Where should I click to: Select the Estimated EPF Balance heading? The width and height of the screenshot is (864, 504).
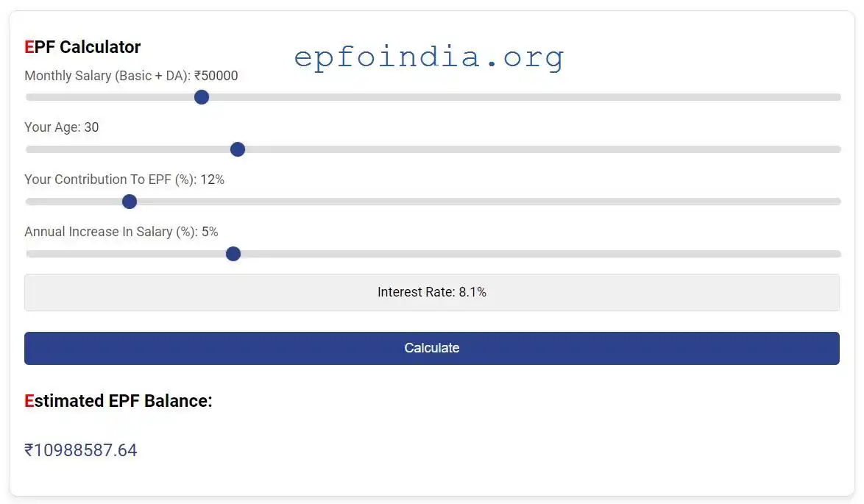(x=118, y=401)
